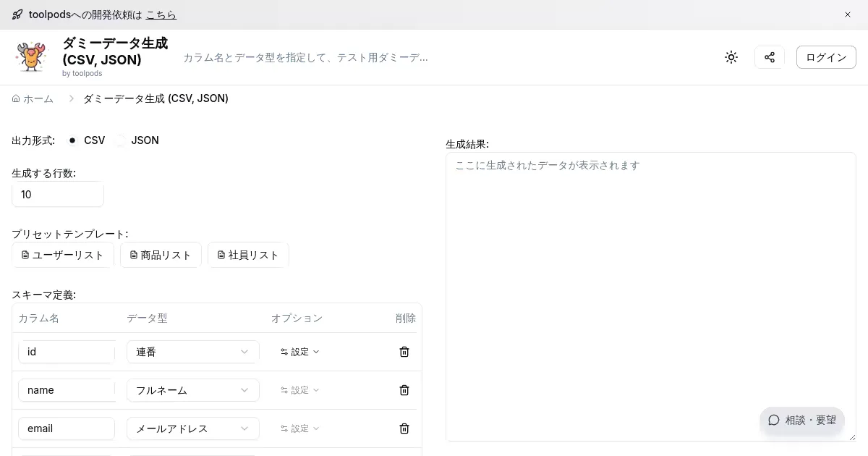This screenshot has height=456, width=868.
Task: Delete the id column row
Action: pyautogui.click(x=404, y=352)
